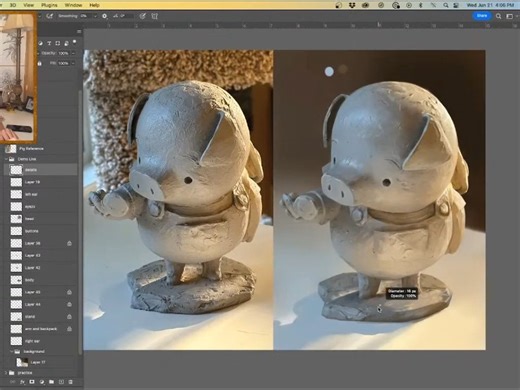The height and width of the screenshot is (390, 520).
Task: Create new adjustment layer
Action: click(x=42, y=382)
